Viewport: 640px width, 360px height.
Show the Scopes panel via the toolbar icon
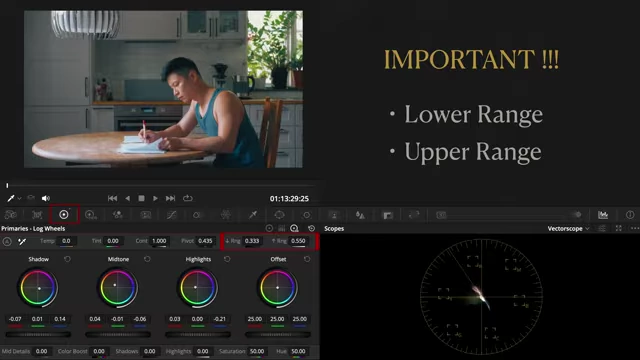coord(603,215)
